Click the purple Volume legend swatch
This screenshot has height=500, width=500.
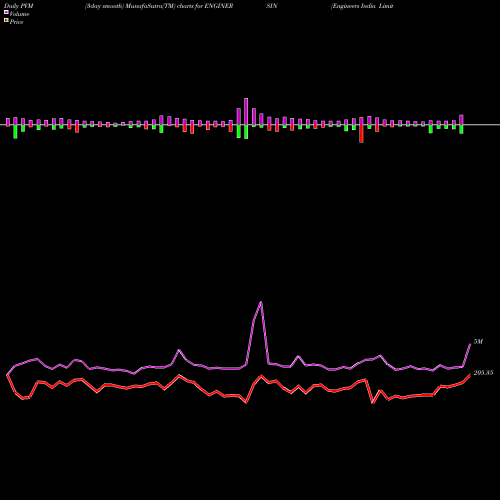(6, 13)
